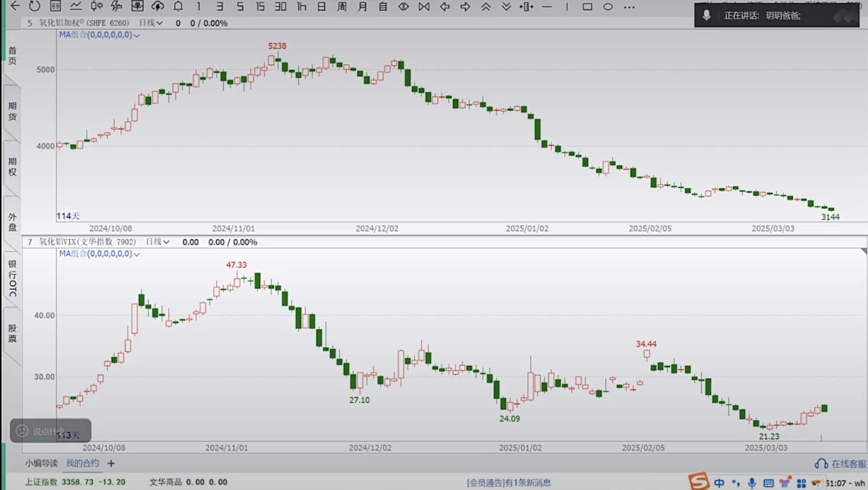Image resolution: width=868 pixels, height=490 pixels.
Task: Open the quote list table icon
Action: [55, 6]
